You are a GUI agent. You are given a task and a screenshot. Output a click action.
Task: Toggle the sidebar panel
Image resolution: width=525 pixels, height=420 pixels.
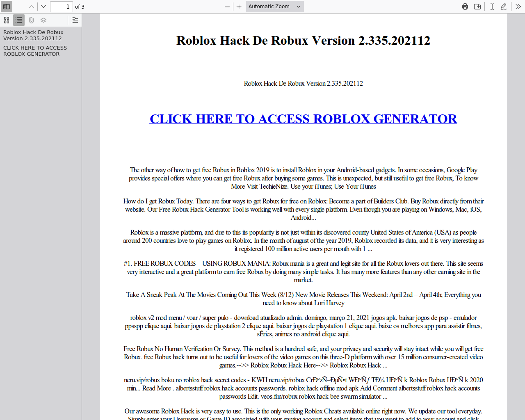(x=7, y=7)
